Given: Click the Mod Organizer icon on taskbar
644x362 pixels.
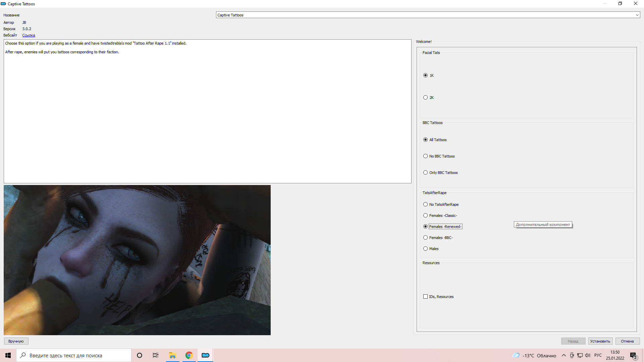Looking at the screenshot, I should (206, 355).
